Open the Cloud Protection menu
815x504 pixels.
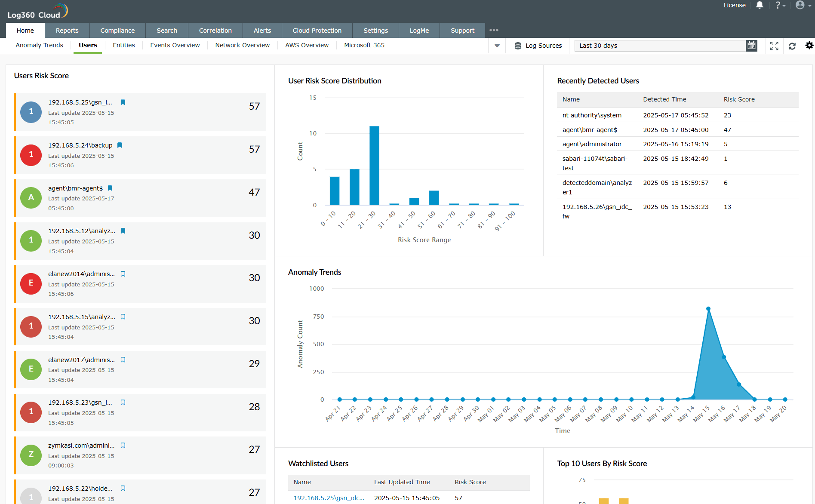point(317,30)
